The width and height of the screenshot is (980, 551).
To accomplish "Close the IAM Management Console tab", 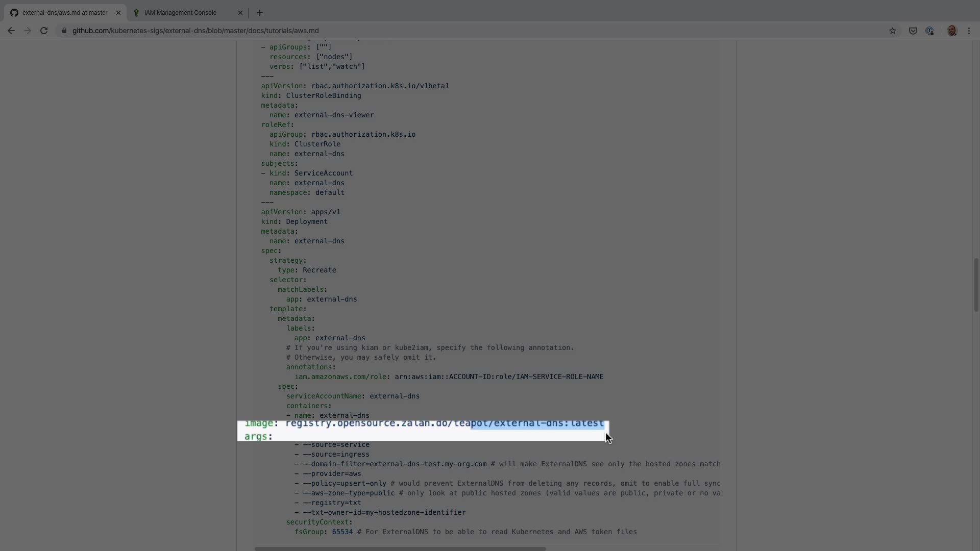I will [x=240, y=13].
